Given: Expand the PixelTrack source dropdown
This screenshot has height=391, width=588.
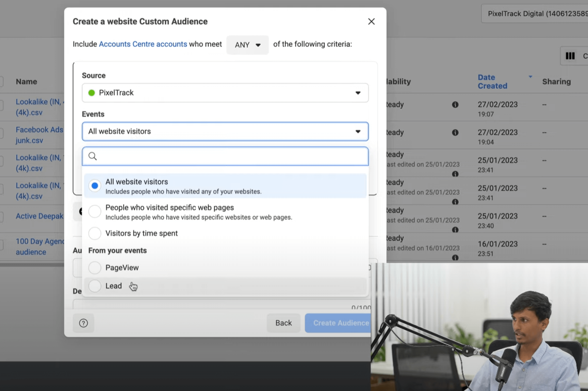Looking at the screenshot, I should [225, 93].
